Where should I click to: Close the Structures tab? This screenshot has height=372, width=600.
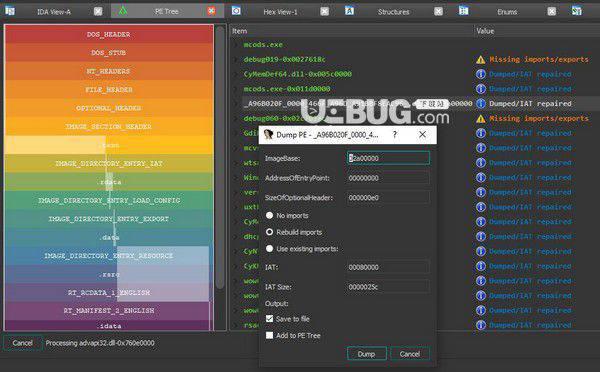coord(439,11)
